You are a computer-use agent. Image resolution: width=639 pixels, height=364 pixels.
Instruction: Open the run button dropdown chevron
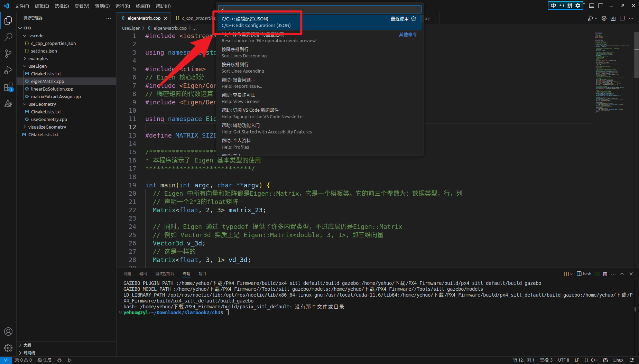coord(596,18)
